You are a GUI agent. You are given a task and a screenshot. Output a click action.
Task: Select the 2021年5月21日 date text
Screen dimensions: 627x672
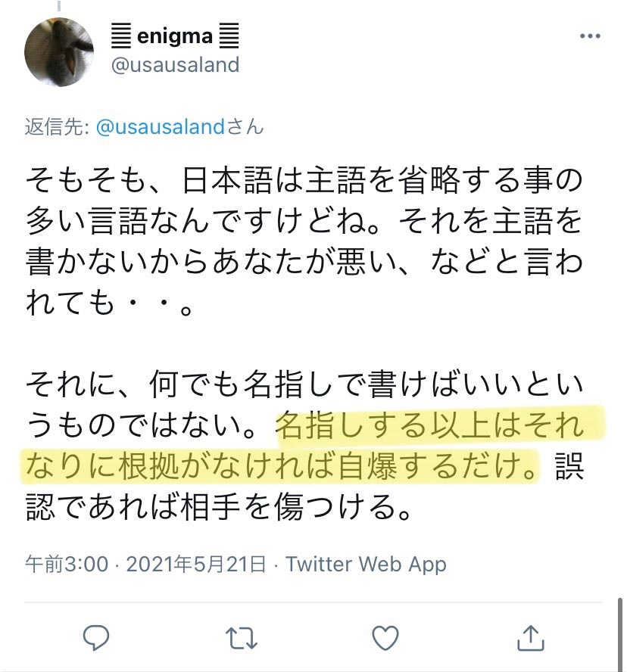point(196,564)
